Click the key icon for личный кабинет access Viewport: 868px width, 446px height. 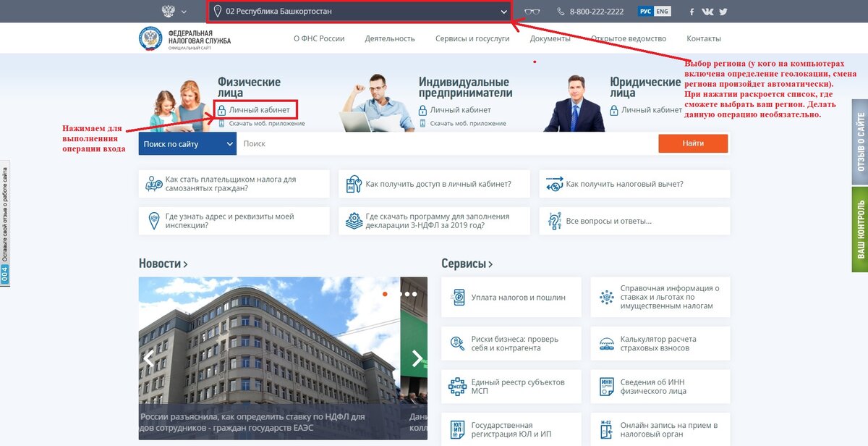(x=354, y=184)
